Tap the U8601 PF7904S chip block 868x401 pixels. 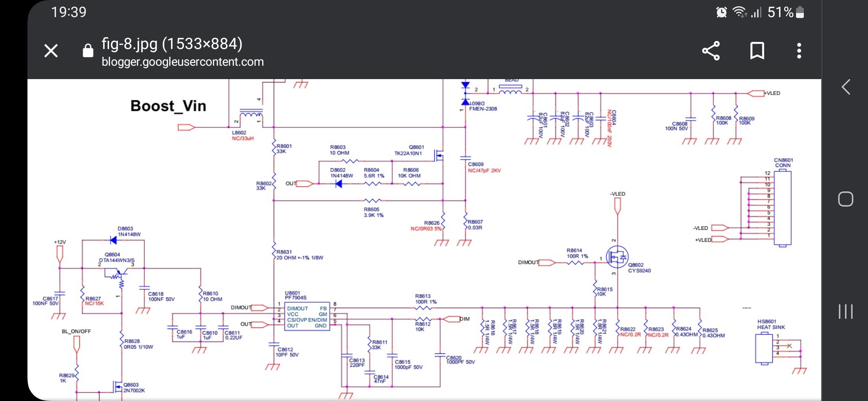tap(307, 317)
